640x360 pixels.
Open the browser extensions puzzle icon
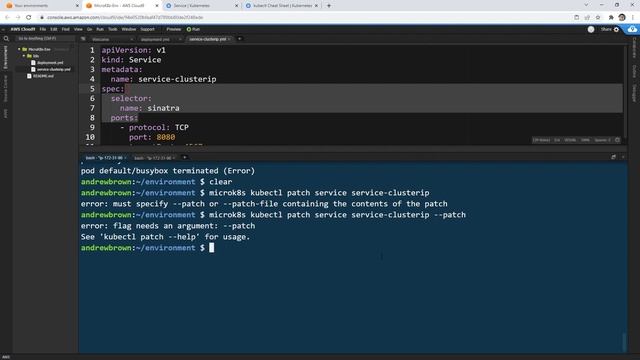tap(611, 17)
